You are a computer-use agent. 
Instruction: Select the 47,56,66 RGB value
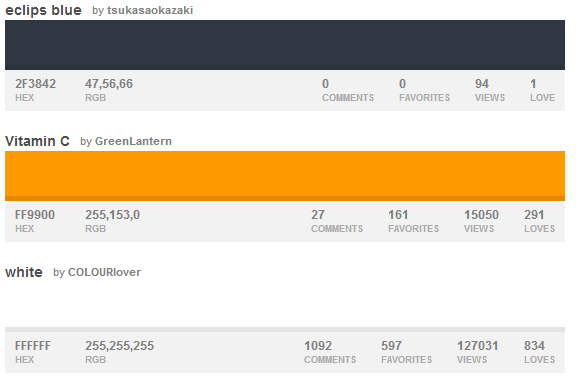(x=109, y=84)
